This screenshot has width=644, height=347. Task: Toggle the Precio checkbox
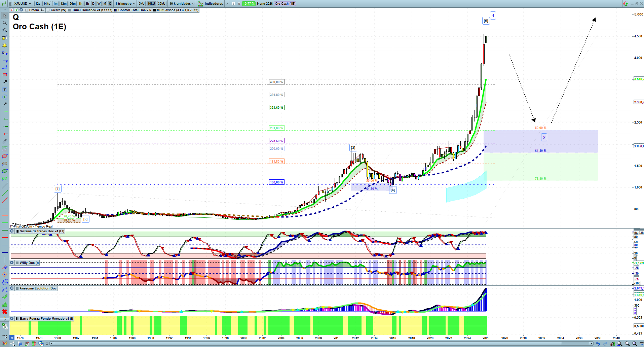pyautogui.click(x=27, y=10)
